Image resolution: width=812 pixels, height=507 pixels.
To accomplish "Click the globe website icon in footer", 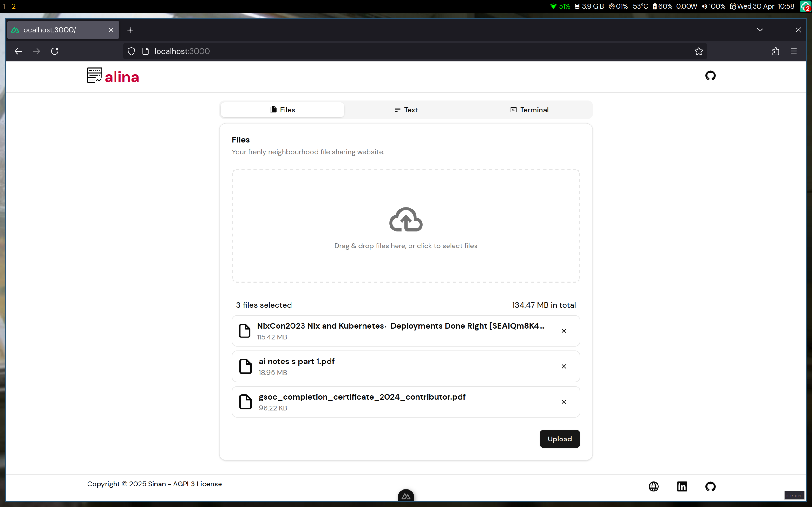I will (653, 486).
